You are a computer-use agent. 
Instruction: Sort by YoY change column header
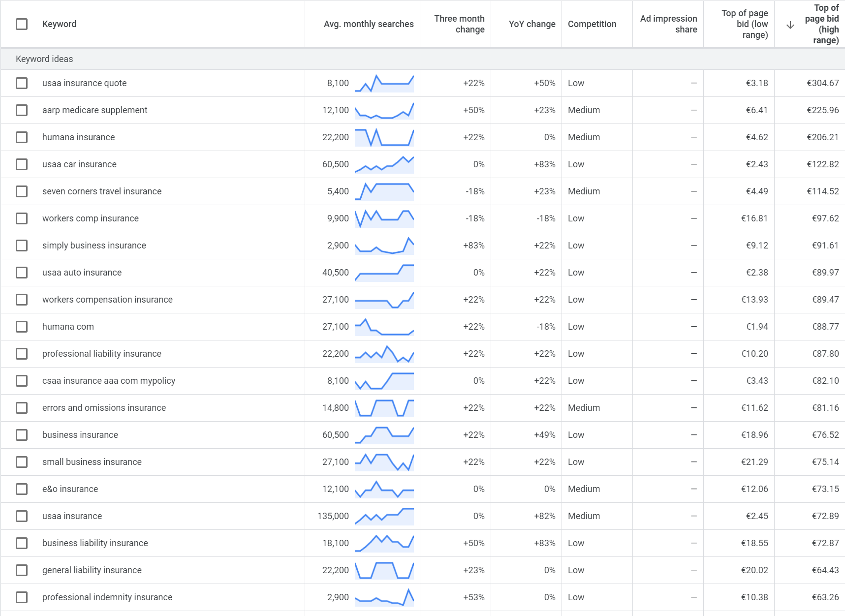[x=532, y=24]
